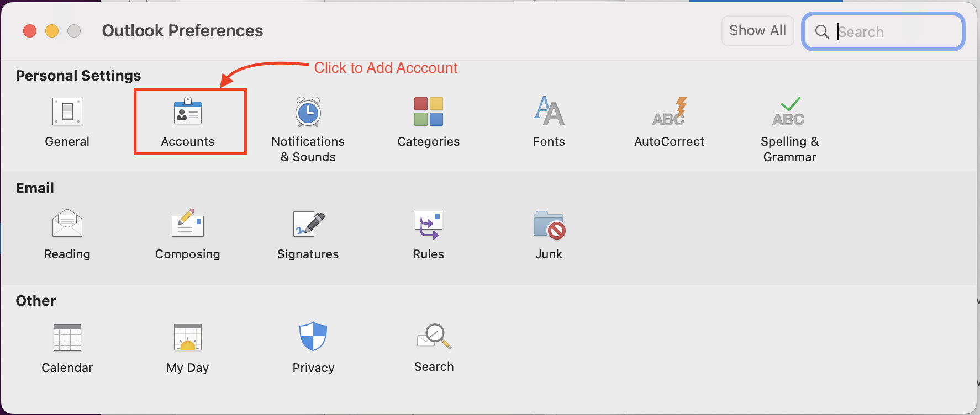980x415 pixels.
Task: Minimize the Outlook Preferences window
Action: point(52,31)
